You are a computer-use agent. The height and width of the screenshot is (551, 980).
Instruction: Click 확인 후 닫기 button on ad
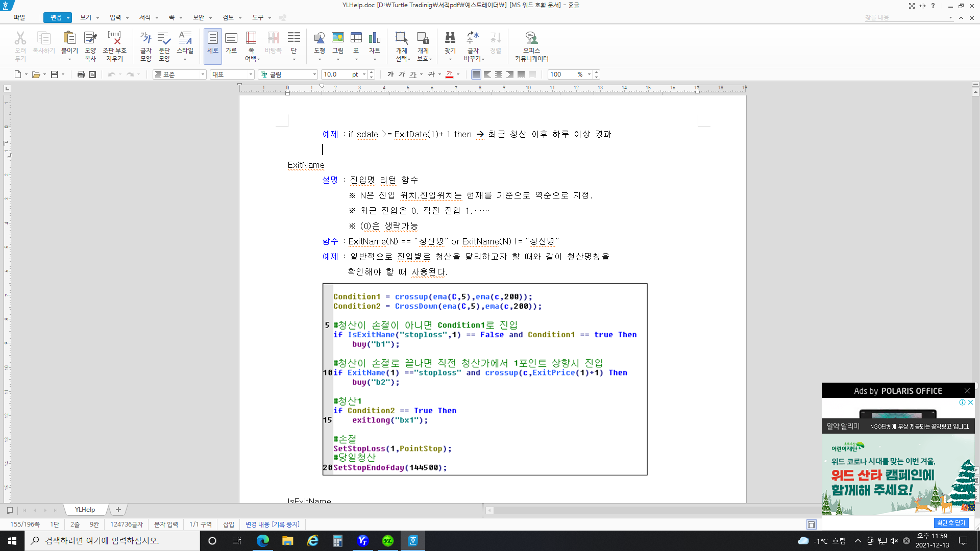951,523
